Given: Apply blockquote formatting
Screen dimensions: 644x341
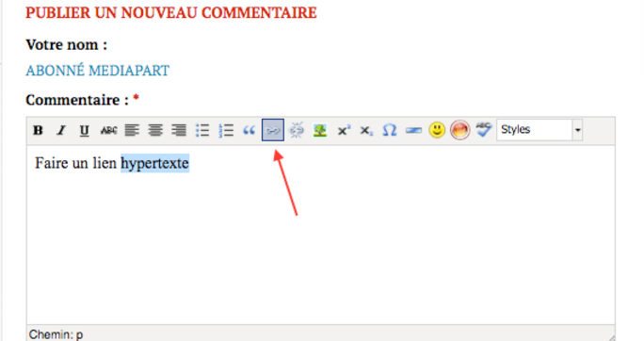Looking at the screenshot, I should tap(250, 130).
